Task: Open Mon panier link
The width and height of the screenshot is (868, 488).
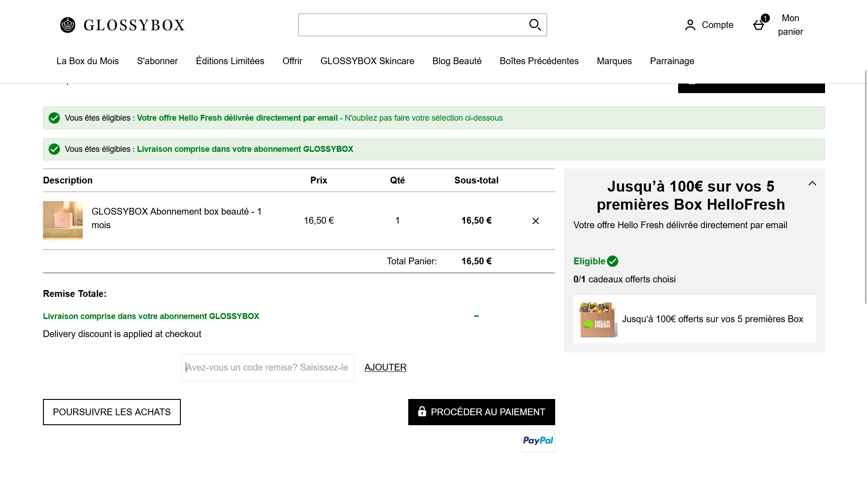Action: pos(790,25)
